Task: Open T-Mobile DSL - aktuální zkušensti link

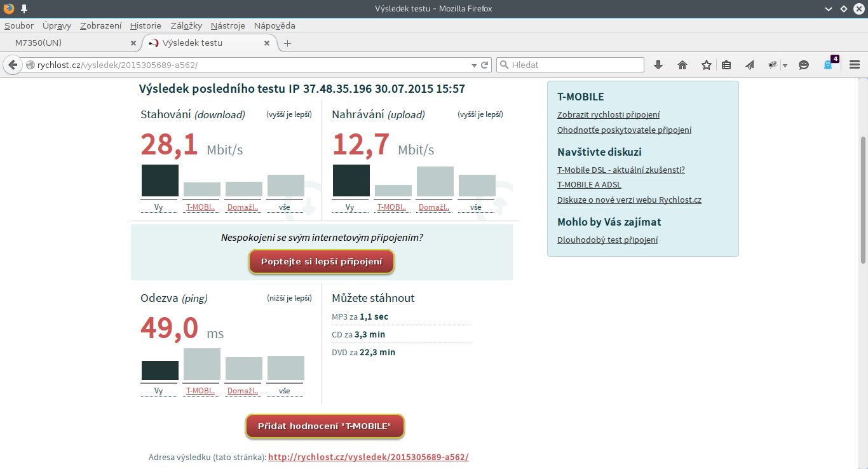Action: (621, 170)
